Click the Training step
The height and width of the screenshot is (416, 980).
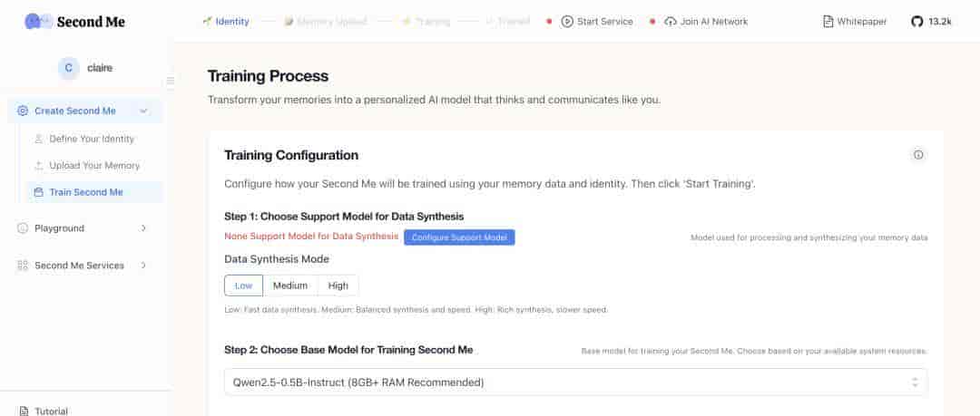(x=426, y=21)
